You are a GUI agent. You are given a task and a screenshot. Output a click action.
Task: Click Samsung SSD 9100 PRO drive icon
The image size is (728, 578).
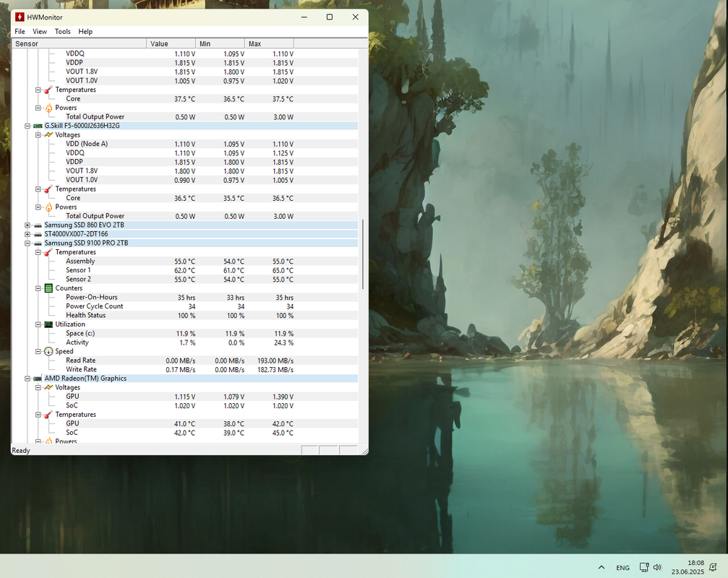(x=38, y=243)
